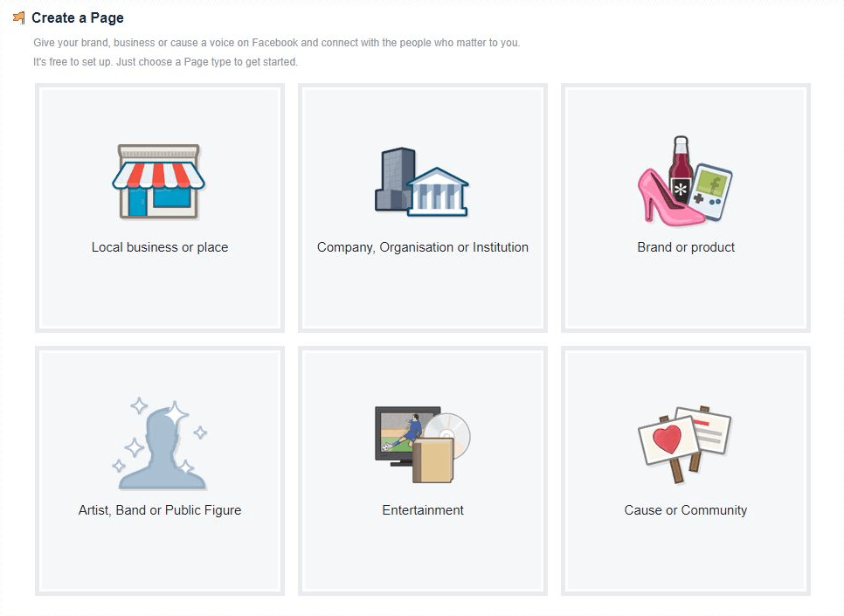844x616 pixels.
Task: Choose Company, Organisation or Institution label
Action: 423,247
